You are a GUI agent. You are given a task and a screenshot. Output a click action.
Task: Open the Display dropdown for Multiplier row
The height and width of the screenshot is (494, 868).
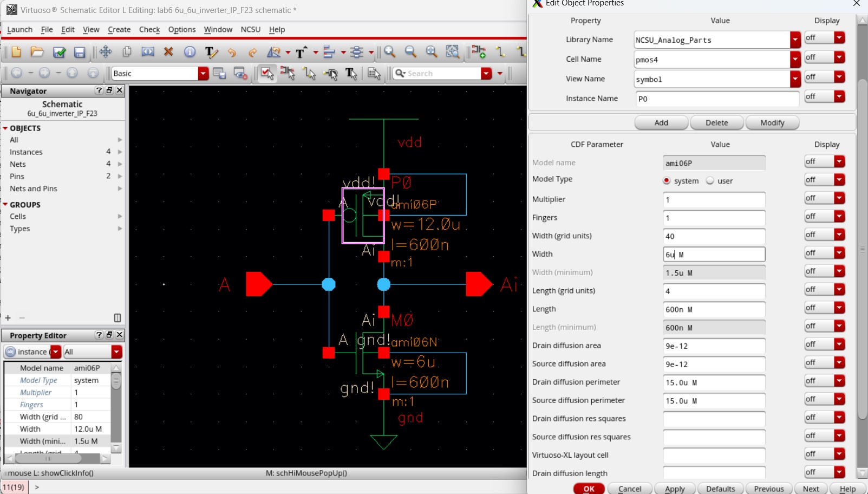click(x=839, y=198)
